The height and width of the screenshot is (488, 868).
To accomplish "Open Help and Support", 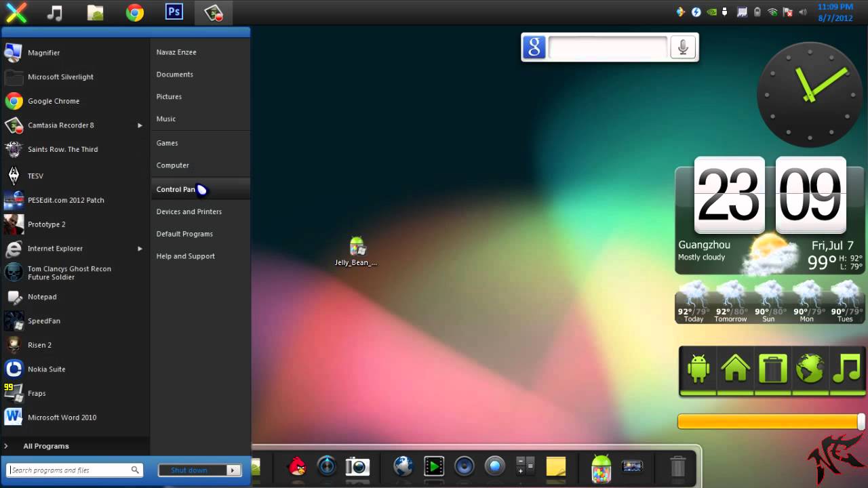I will (x=185, y=256).
